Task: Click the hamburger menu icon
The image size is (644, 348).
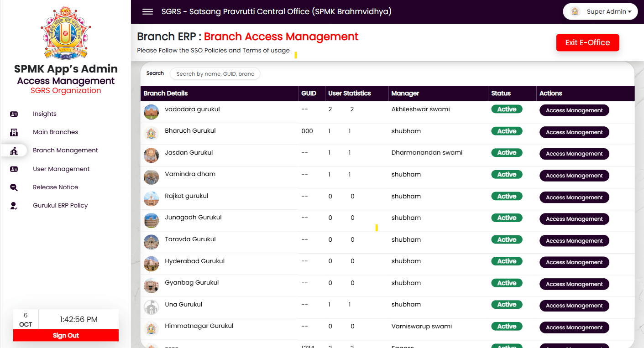Action: pos(147,12)
